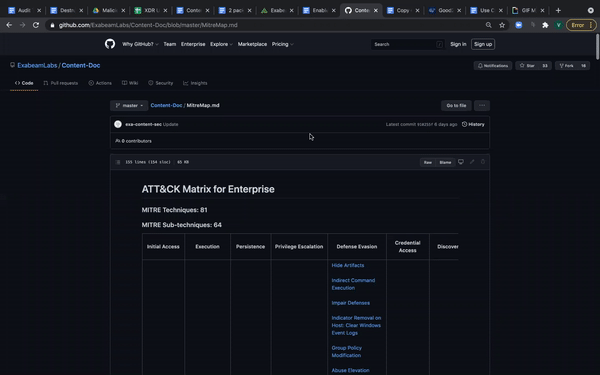Click the Sign in link

[x=458, y=44]
